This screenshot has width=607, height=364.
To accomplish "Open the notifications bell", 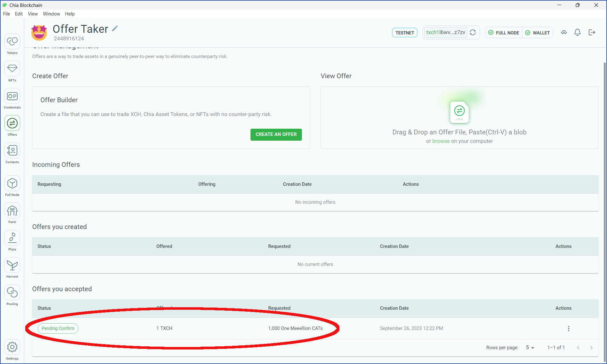I will tap(577, 32).
